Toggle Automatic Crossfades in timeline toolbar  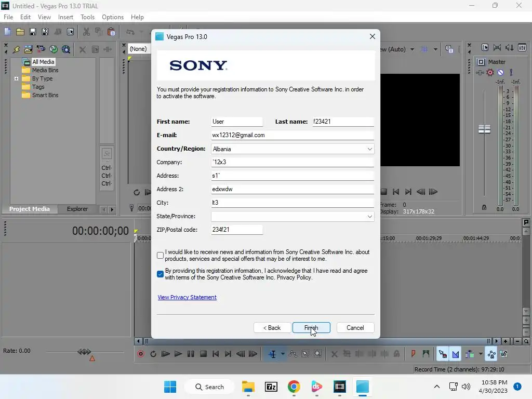point(456,354)
